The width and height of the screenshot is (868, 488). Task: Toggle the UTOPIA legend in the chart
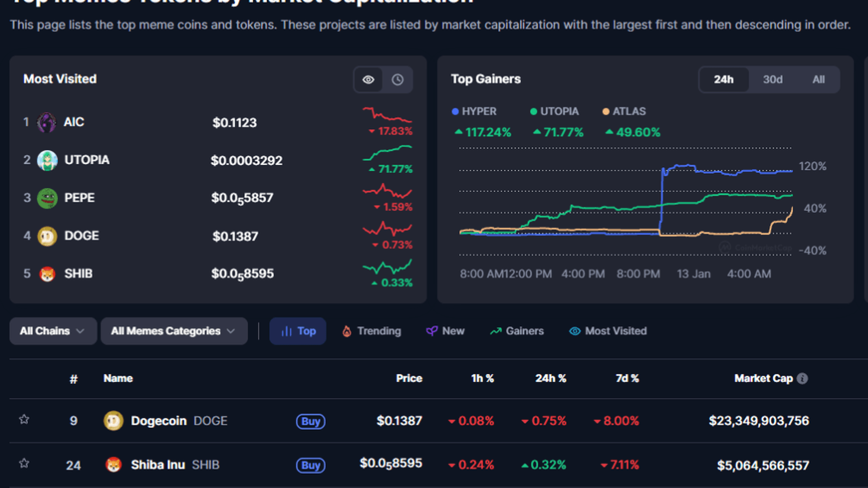click(x=554, y=111)
